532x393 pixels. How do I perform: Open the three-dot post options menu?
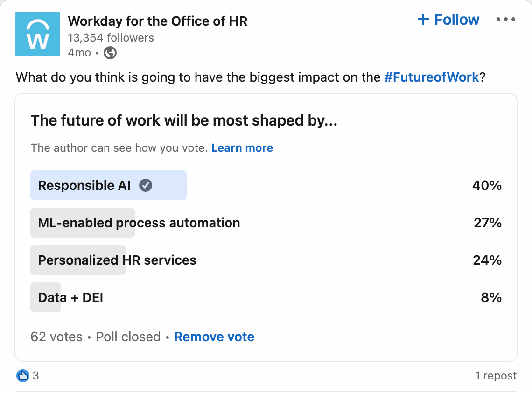[x=505, y=20]
